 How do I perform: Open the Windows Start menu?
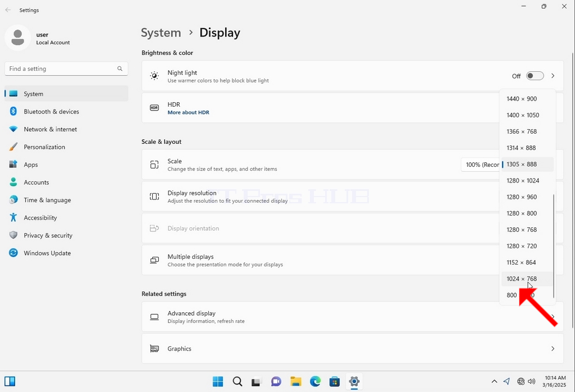pos(218,382)
